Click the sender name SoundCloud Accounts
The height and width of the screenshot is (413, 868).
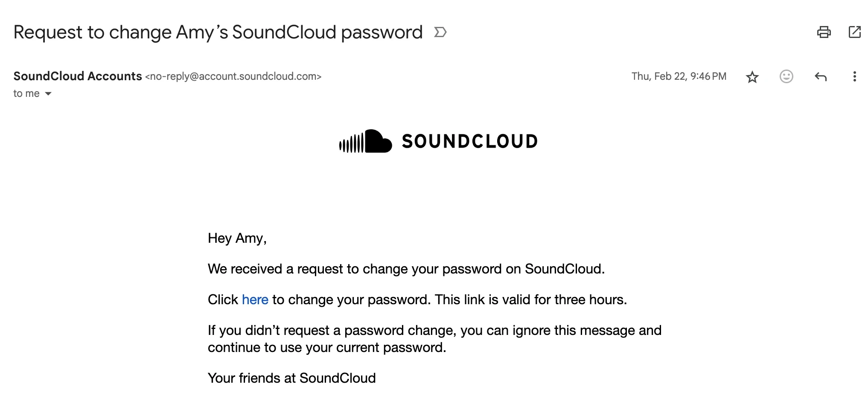(x=78, y=76)
